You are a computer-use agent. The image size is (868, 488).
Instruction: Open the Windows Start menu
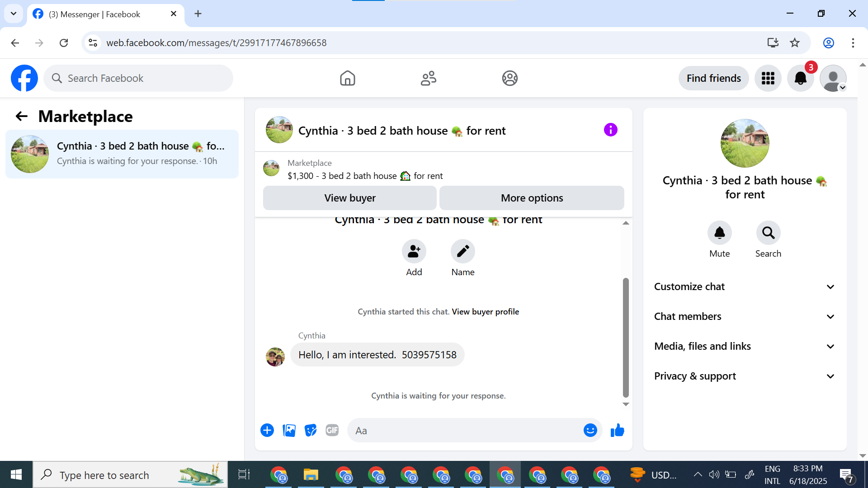(x=16, y=474)
